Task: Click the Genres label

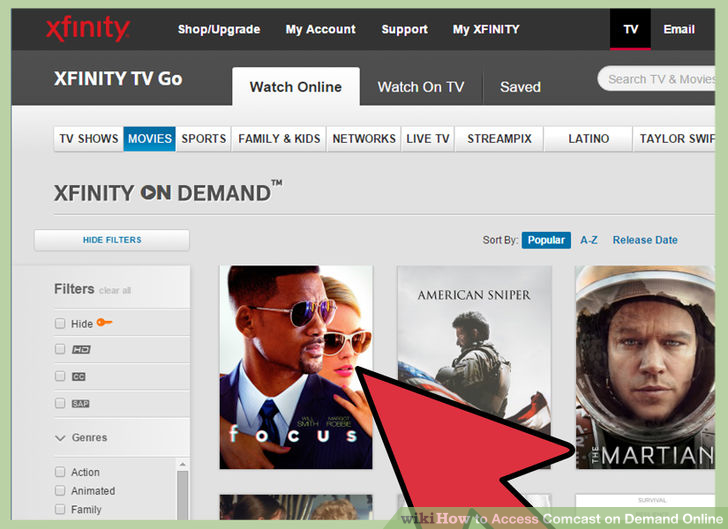Action: [89, 438]
